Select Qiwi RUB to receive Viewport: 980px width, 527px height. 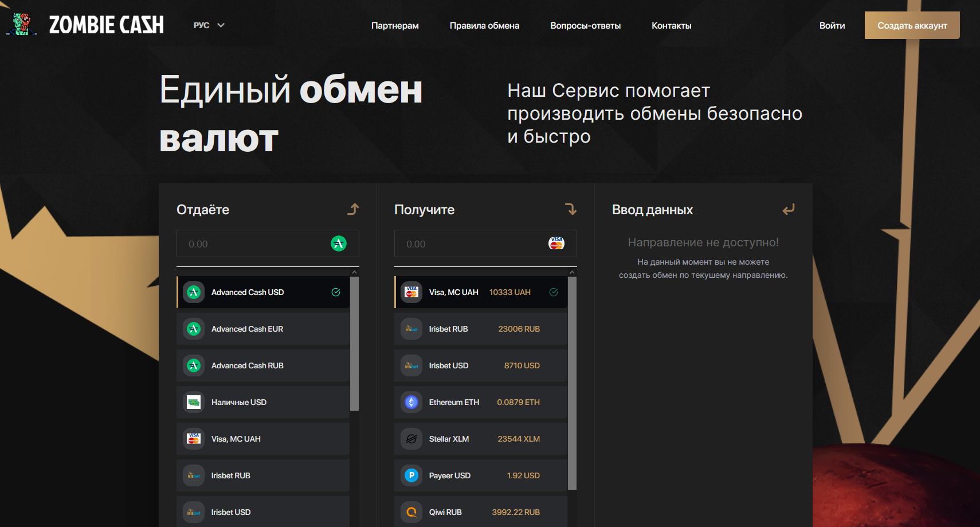coord(481,512)
